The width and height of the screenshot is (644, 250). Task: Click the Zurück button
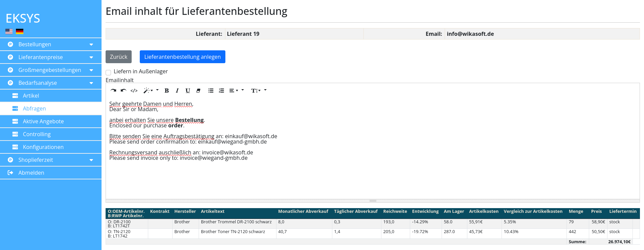click(x=118, y=57)
